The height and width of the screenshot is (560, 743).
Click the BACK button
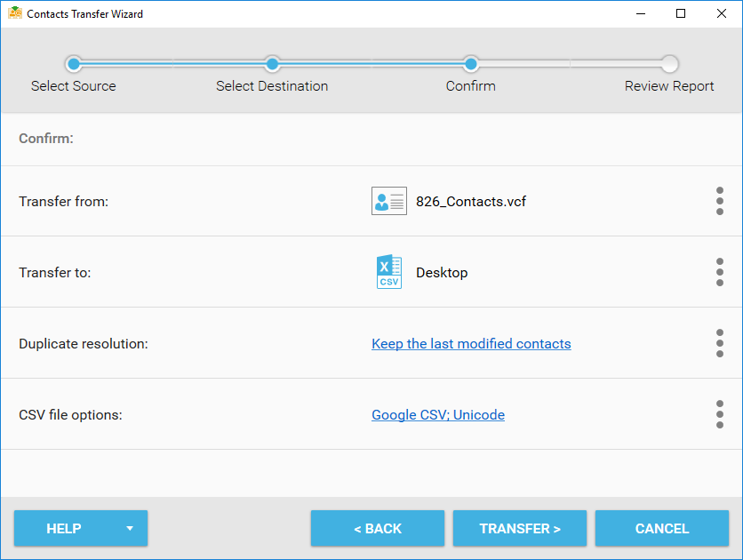pyautogui.click(x=378, y=528)
